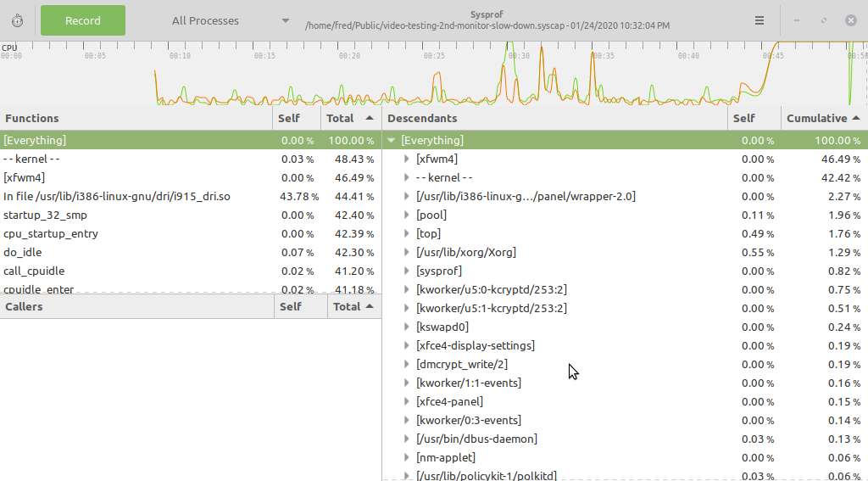Viewport: 868px width, 481px height.
Task: Select the [xfce4-display-settings] descendant row
Action: [475, 346]
